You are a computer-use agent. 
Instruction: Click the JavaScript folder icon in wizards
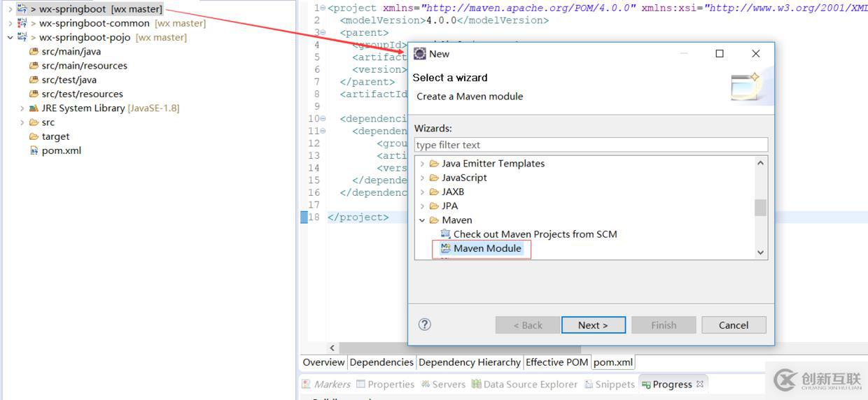pos(434,178)
